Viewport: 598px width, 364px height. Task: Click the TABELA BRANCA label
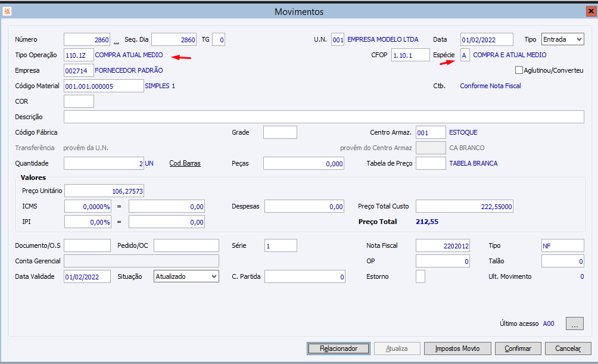pyautogui.click(x=474, y=163)
